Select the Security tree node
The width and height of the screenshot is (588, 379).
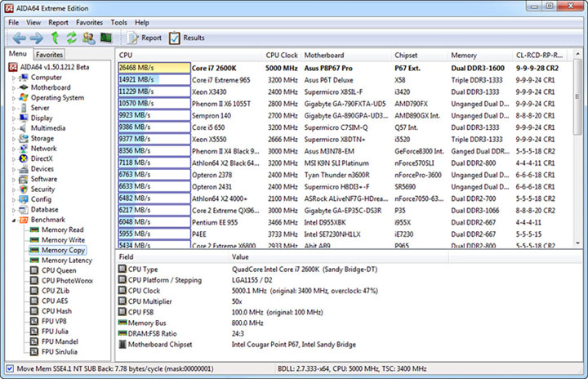coord(42,189)
